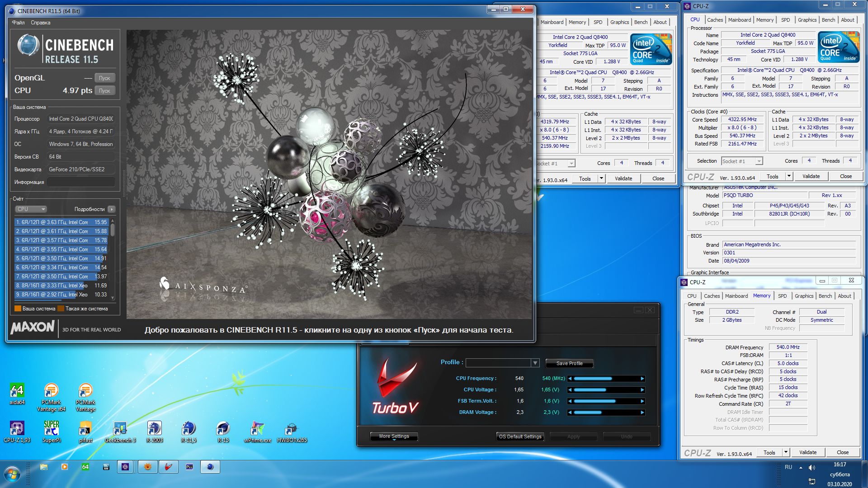Select the SuperPi desktop icon
The height and width of the screenshot is (488, 868).
click(x=51, y=432)
